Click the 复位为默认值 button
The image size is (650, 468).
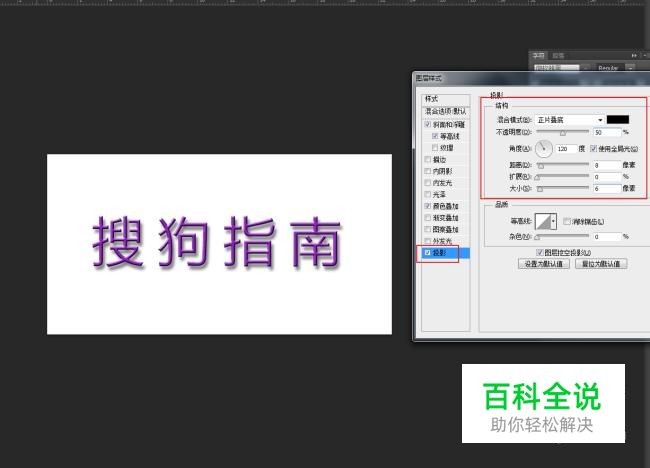[x=601, y=264]
